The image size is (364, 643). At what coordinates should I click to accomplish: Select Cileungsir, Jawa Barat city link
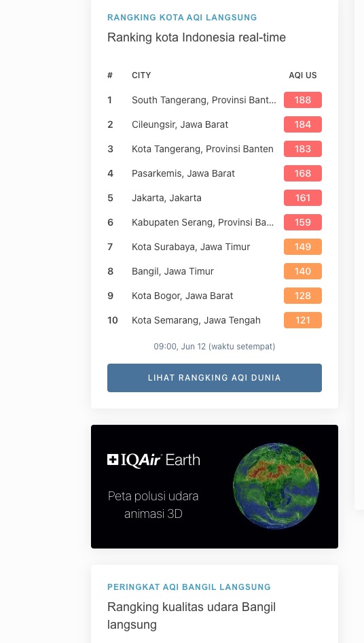tap(180, 124)
